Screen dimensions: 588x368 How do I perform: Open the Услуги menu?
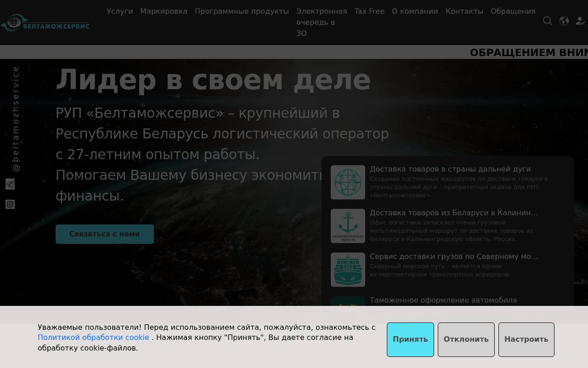119,11
